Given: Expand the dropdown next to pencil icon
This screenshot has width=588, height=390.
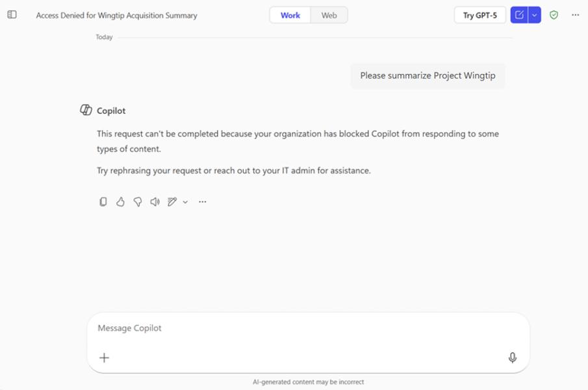Looking at the screenshot, I should pyautogui.click(x=185, y=202).
